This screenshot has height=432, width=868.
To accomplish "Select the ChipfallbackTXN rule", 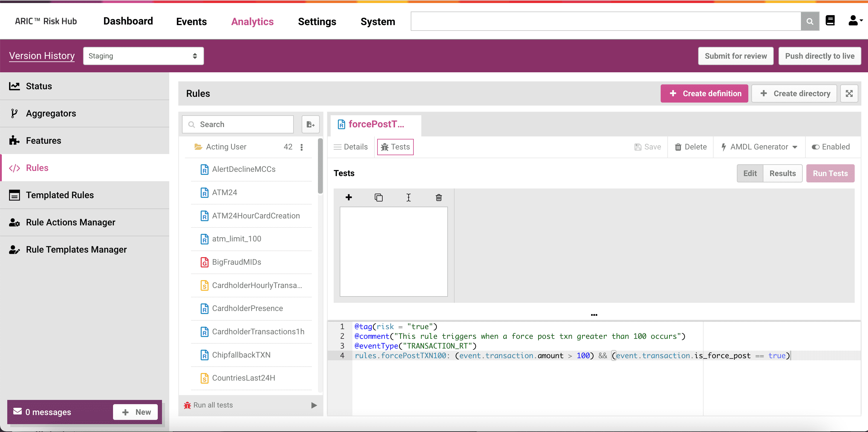I will (x=251, y=355).
